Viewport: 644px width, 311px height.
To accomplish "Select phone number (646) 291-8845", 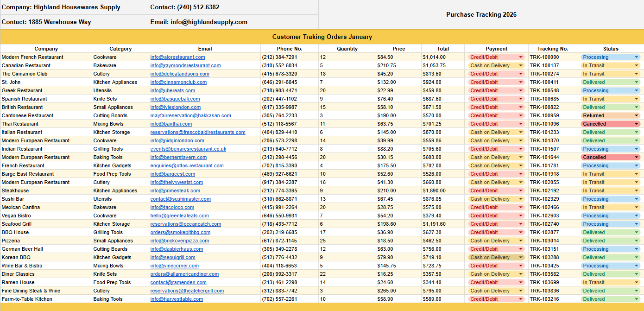I will coord(290,82).
